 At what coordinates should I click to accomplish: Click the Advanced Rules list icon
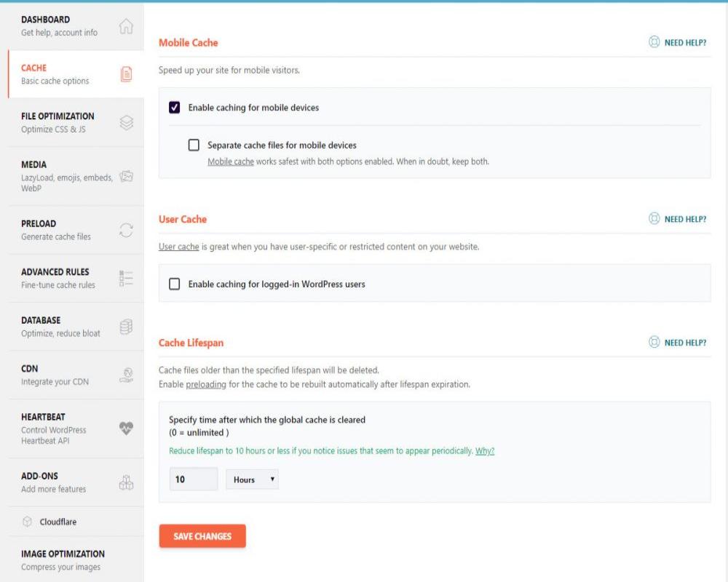coord(126,278)
